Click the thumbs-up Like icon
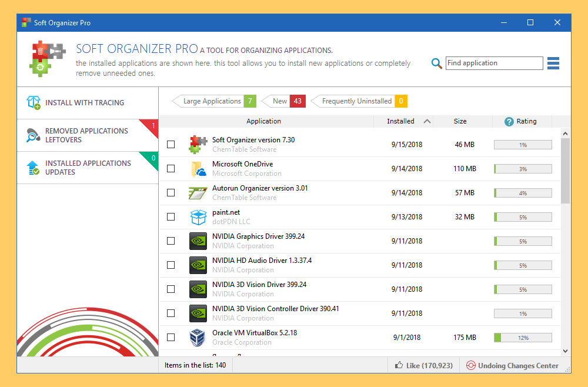 pos(399,365)
